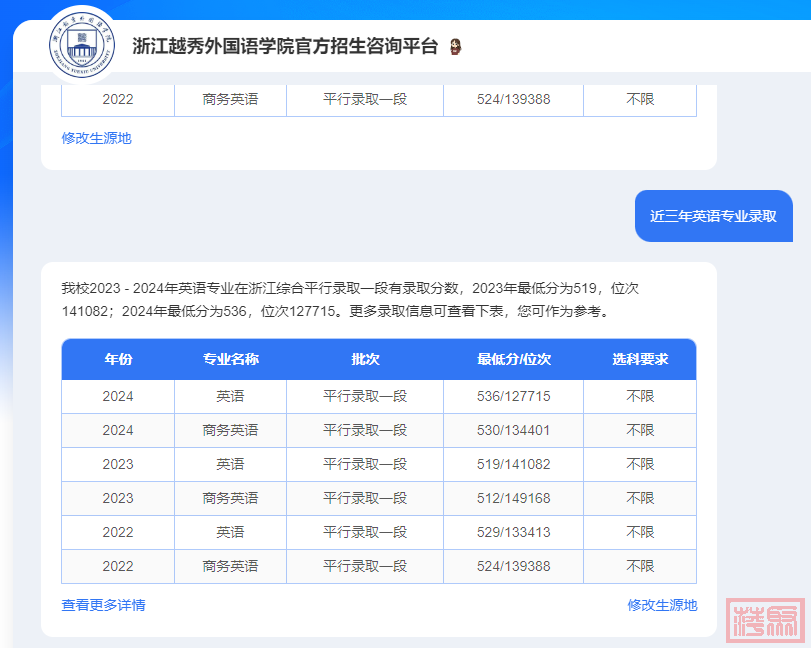Click the assistant avatar icon beside the title

point(455,47)
